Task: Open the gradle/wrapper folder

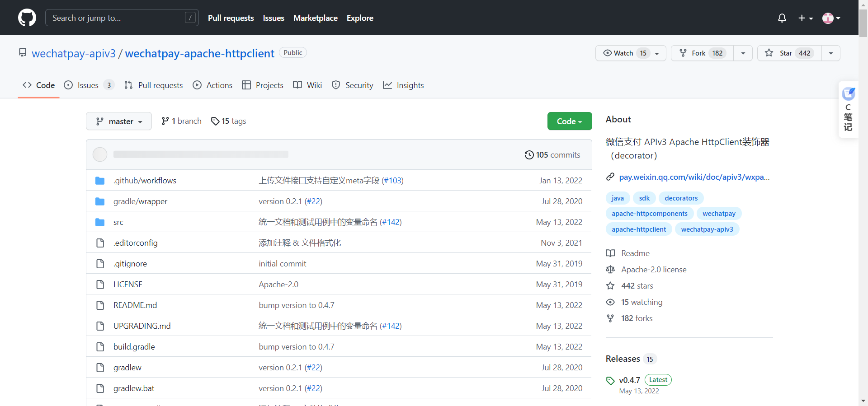Action: point(140,201)
